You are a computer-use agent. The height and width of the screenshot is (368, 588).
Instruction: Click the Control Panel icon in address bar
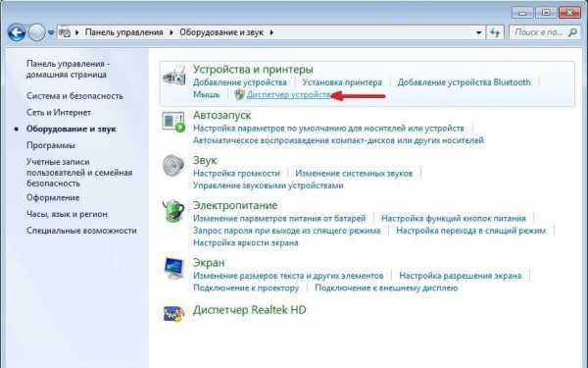(x=66, y=32)
